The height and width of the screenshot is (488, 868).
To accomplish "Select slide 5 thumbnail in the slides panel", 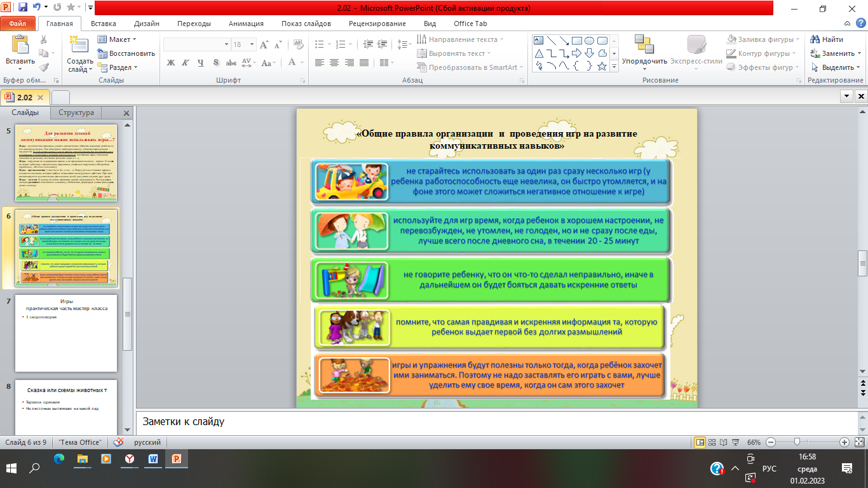I will point(66,163).
